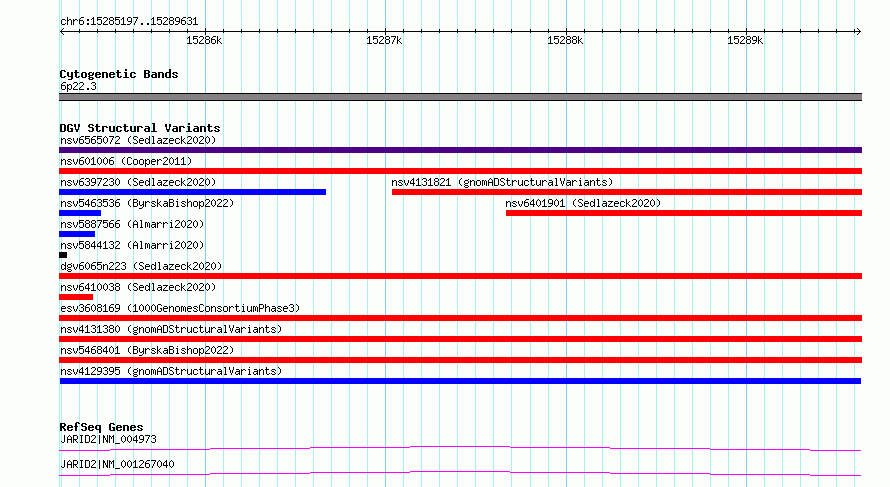Open the JARID2|NM_001267040 gene label
This screenshot has width=890, height=487.
click(117, 464)
